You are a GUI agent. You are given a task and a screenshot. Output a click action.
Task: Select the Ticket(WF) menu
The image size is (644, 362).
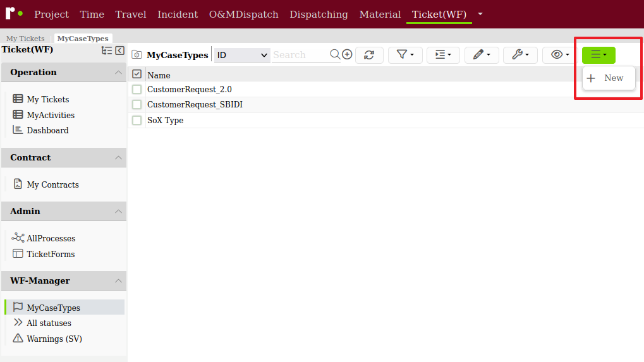tap(439, 15)
